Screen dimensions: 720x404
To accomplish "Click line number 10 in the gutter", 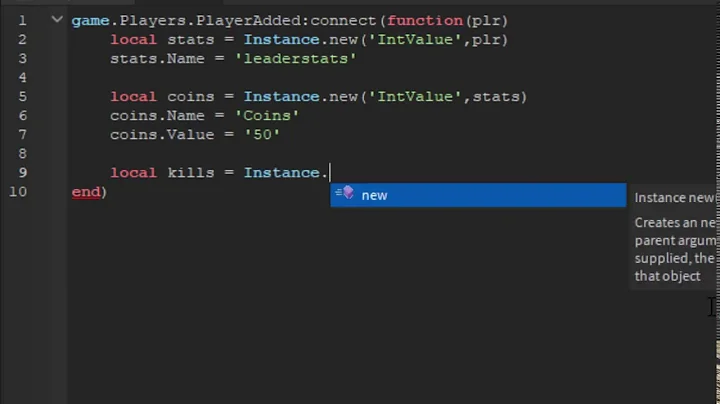I will [18, 192].
